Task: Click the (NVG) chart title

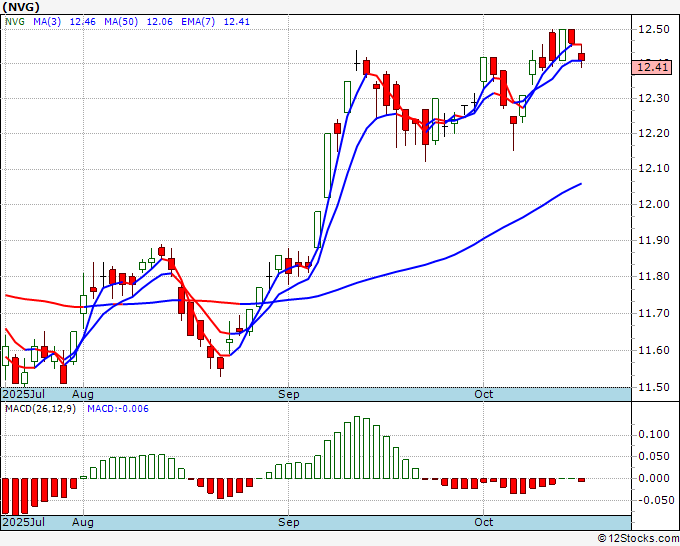Action: click(21, 7)
